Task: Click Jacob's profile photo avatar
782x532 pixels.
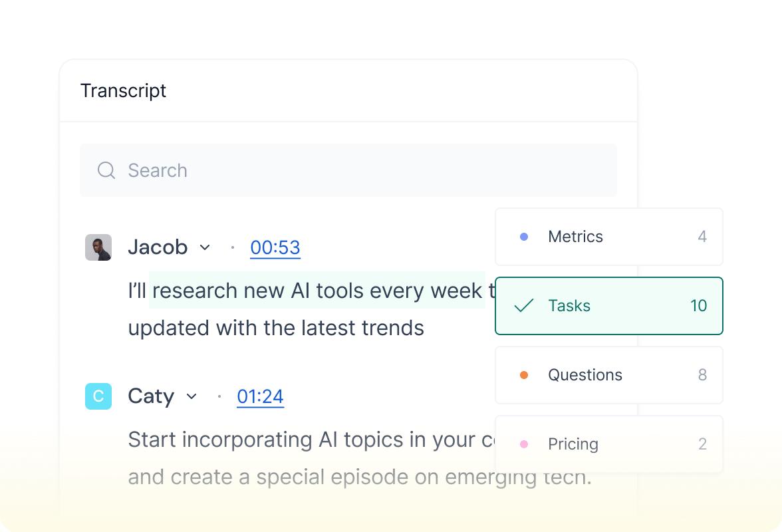Action: coord(98,247)
